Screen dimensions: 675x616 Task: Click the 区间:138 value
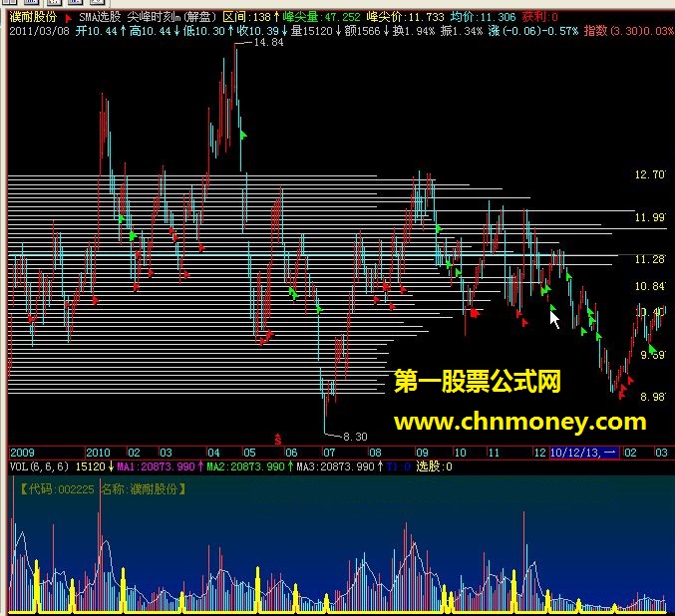(x=246, y=17)
